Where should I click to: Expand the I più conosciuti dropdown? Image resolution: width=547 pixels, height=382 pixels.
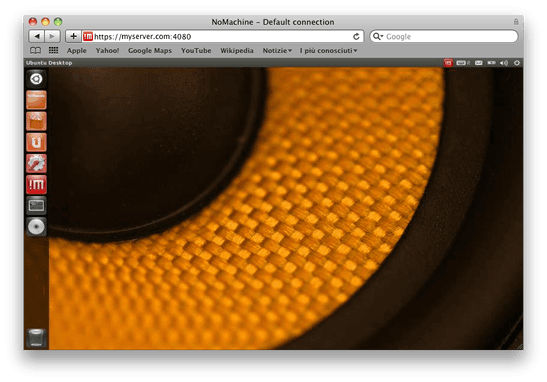pyautogui.click(x=328, y=51)
